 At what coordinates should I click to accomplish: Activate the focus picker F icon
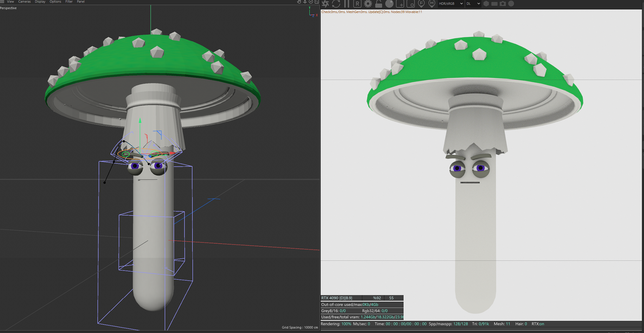click(421, 4)
